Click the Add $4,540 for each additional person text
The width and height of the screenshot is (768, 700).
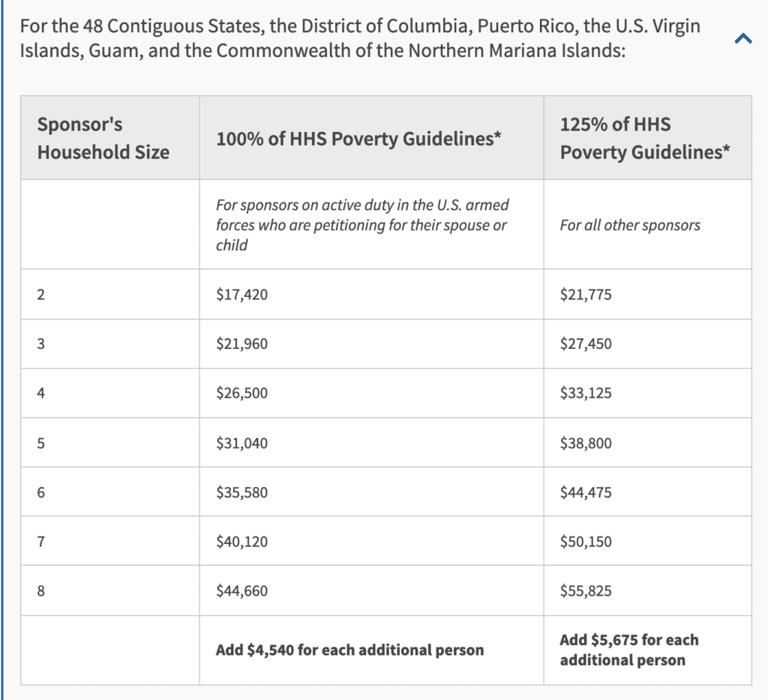click(349, 650)
